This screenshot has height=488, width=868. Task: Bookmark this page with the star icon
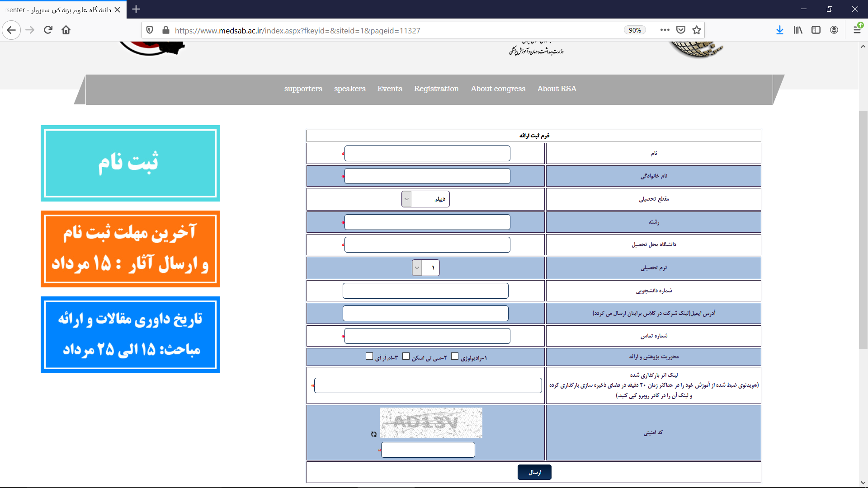coord(697,30)
